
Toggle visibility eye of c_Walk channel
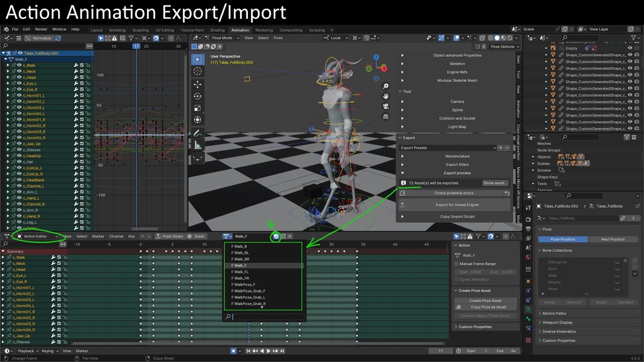point(19,65)
